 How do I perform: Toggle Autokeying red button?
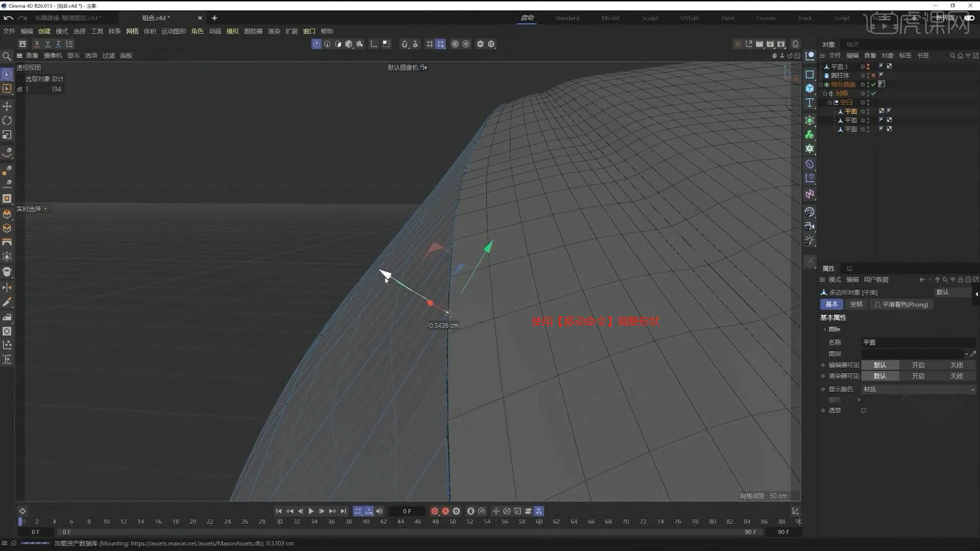(x=446, y=511)
